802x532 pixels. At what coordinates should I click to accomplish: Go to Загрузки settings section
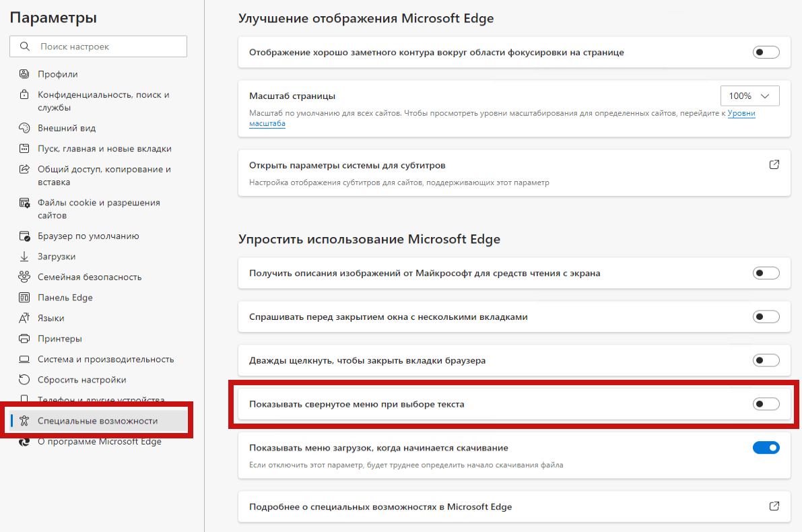tap(57, 257)
